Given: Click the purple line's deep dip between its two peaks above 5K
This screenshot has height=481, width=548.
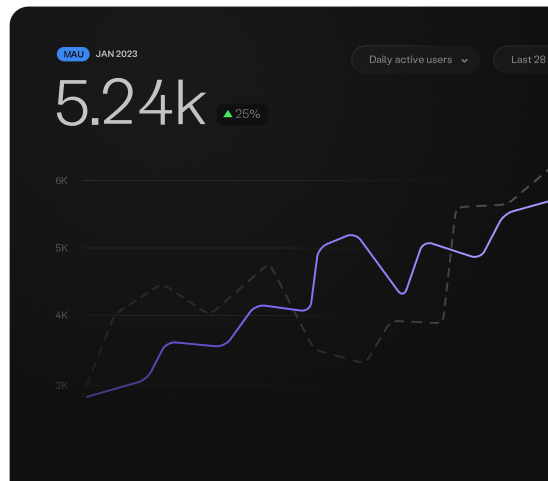Looking at the screenshot, I should [402, 293].
